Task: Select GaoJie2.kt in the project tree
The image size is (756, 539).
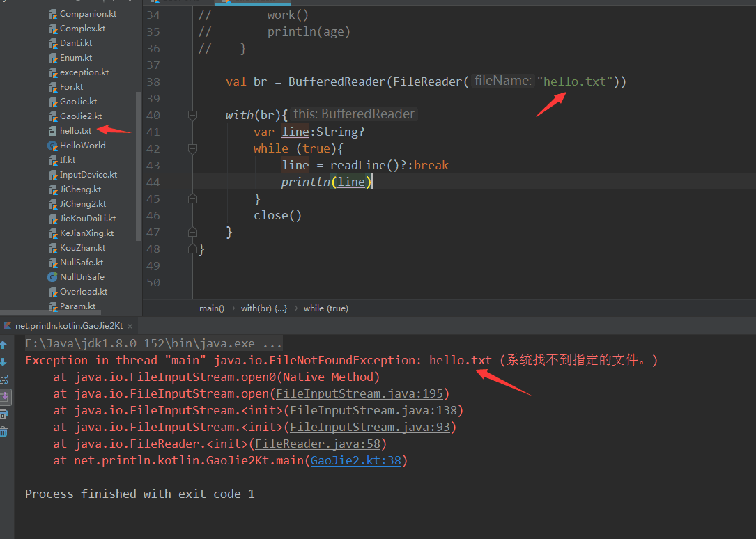Action: pos(81,116)
